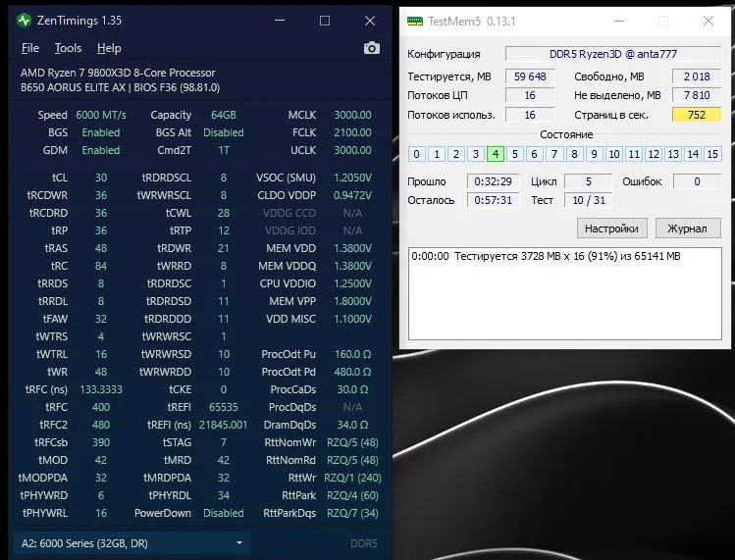
Task: Click the Настройки button in TestMem5
Action: (611, 229)
